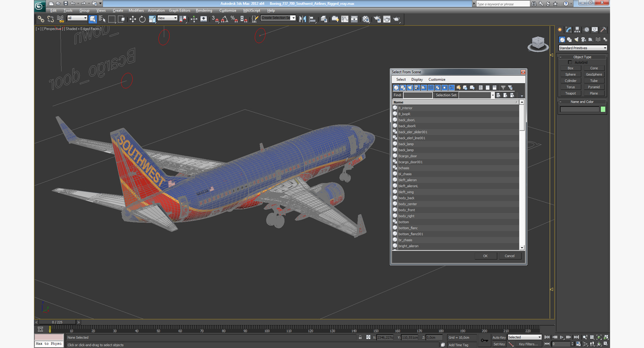The height and width of the screenshot is (348, 644).
Task: Click the Teapot primitive button
Action: tap(570, 93)
